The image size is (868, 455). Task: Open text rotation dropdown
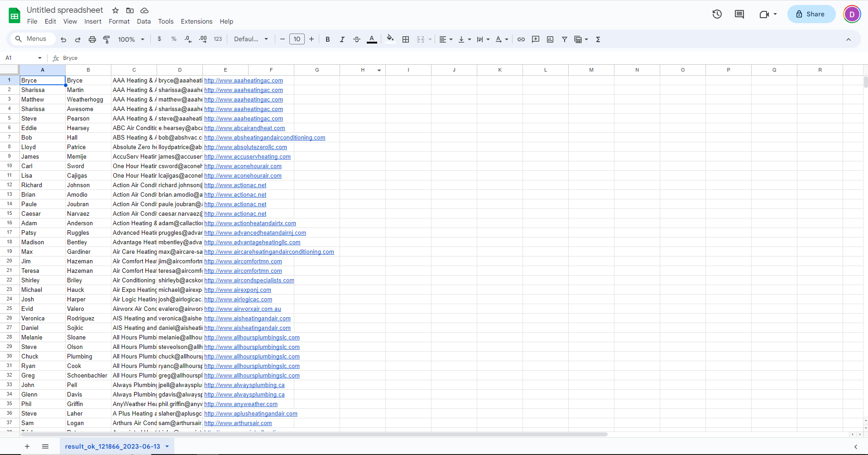502,39
